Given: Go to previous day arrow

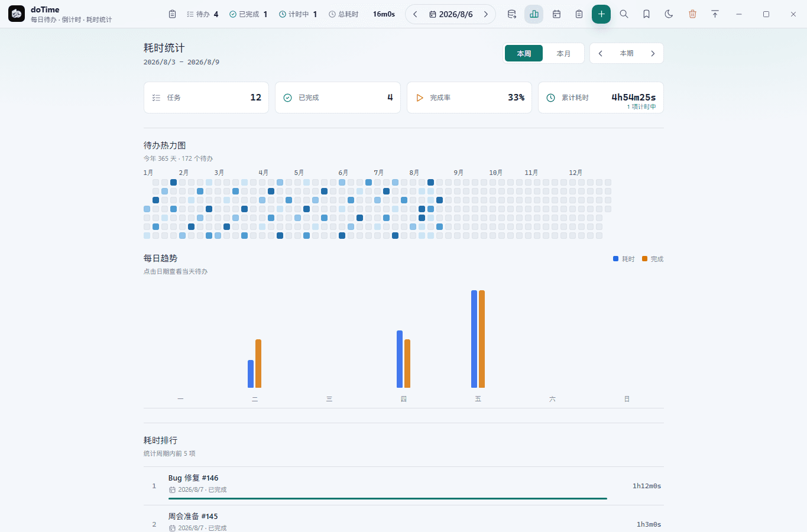Looking at the screenshot, I should coord(415,14).
